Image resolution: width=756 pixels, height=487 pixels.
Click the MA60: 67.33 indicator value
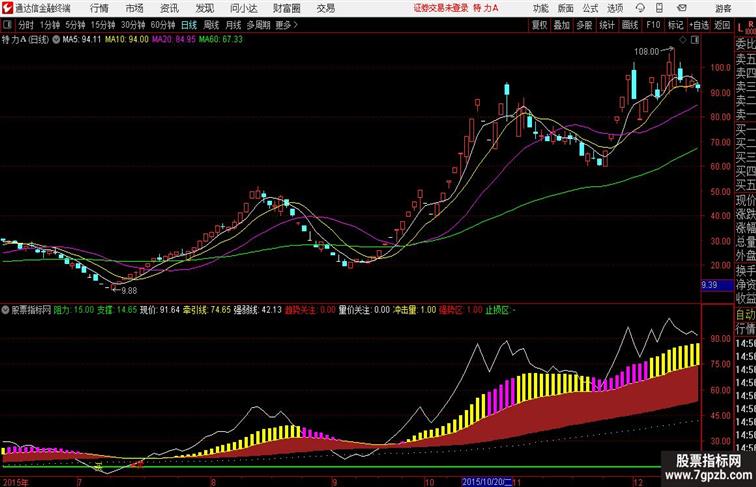pyautogui.click(x=221, y=40)
